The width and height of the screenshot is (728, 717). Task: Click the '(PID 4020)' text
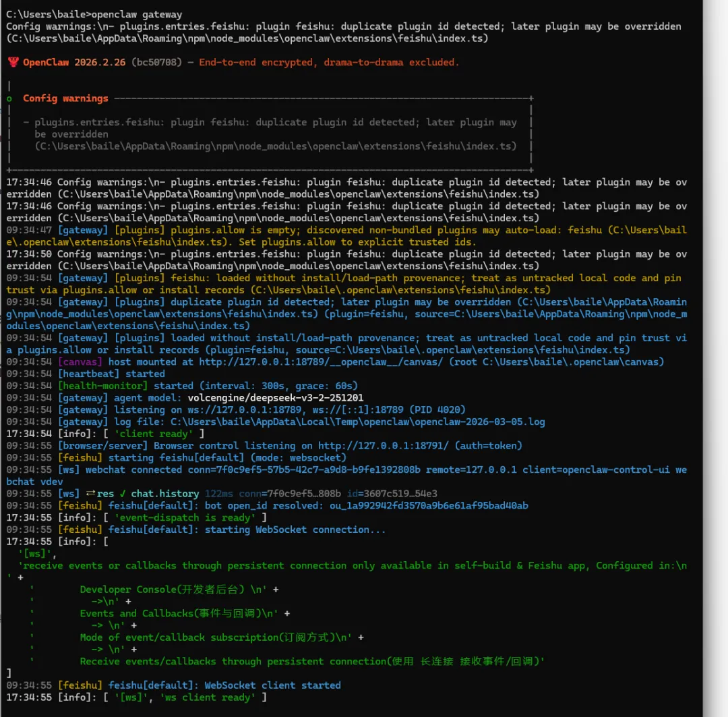pos(437,410)
